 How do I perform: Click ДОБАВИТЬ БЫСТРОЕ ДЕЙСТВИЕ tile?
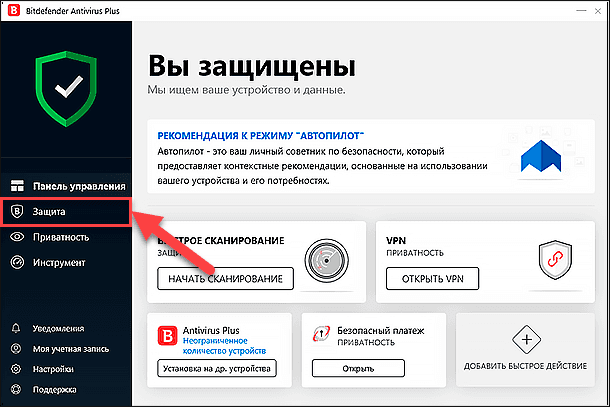pyautogui.click(x=525, y=350)
